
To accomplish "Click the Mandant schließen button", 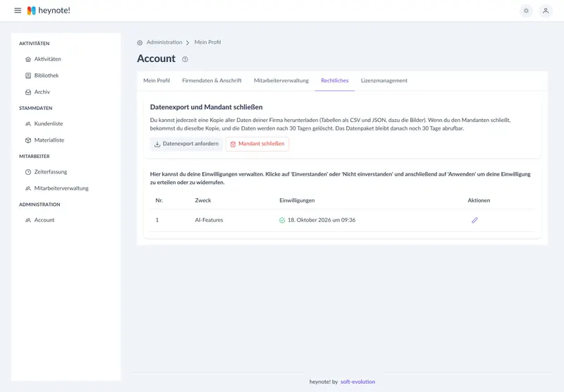I will click(257, 144).
